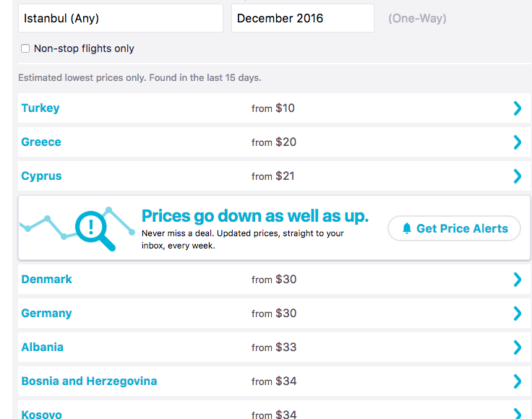
Task: Click the magnifying glass price alert icon
Action: [94, 228]
